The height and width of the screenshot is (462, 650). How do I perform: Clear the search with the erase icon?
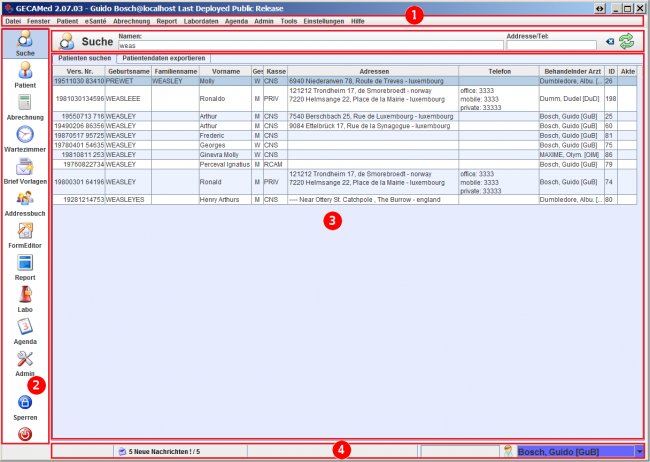pyautogui.click(x=609, y=42)
